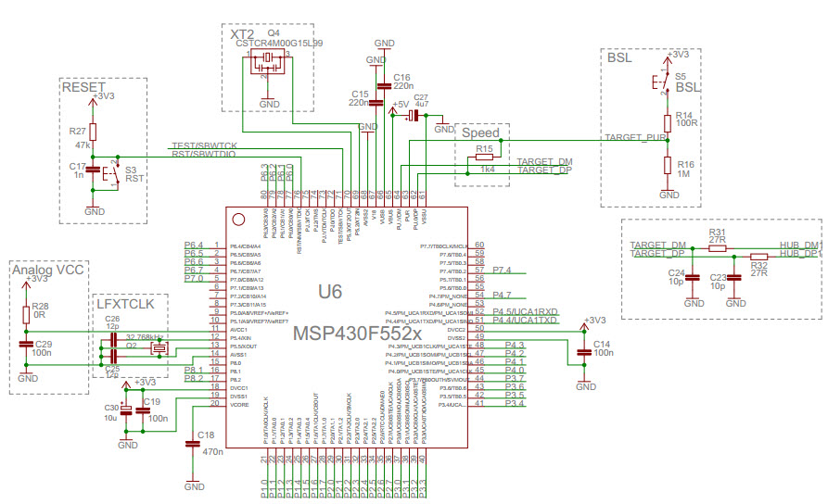Select the S3 RST pushbutton symbol

pos(112,172)
